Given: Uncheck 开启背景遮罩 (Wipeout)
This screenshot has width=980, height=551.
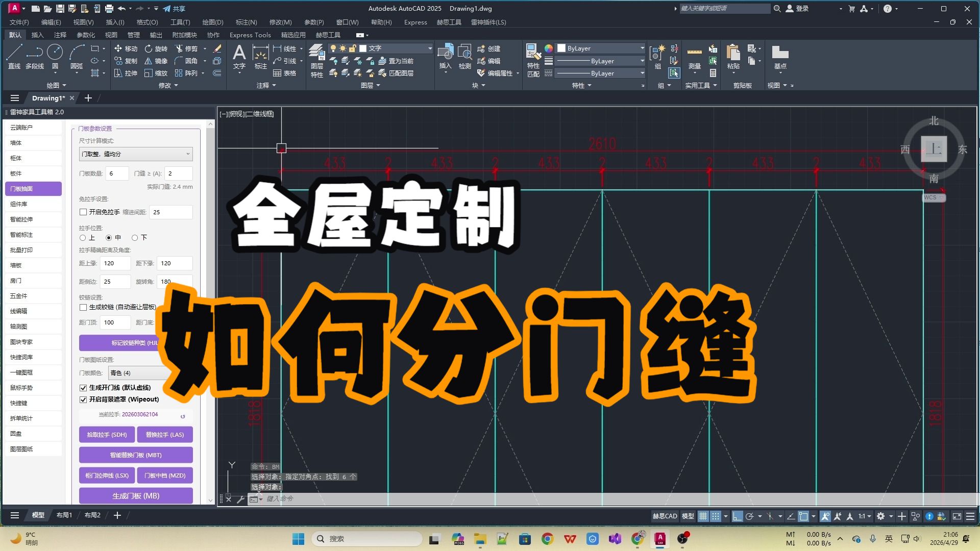Looking at the screenshot, I should (83, 399).
